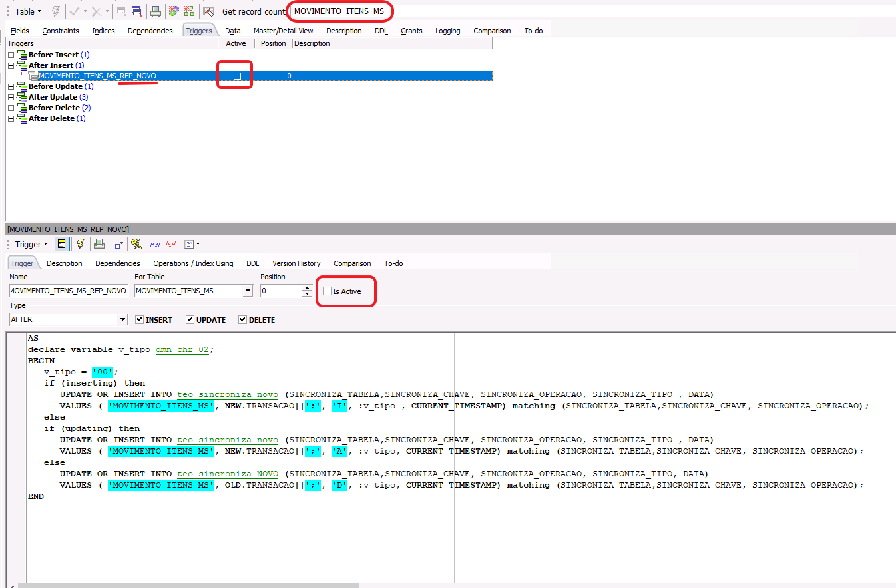Uncheck the UPDATE checkbox

click(x=190, y=319)
